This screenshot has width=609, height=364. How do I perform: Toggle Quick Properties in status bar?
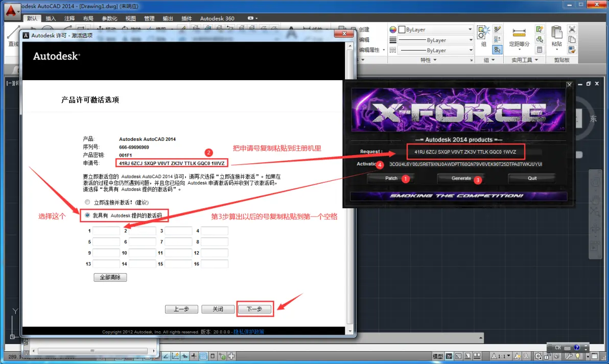[213, 356]
